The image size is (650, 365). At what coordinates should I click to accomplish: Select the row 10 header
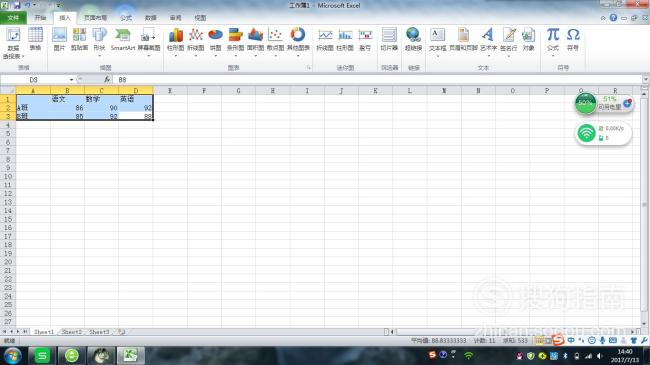point(8,176)
